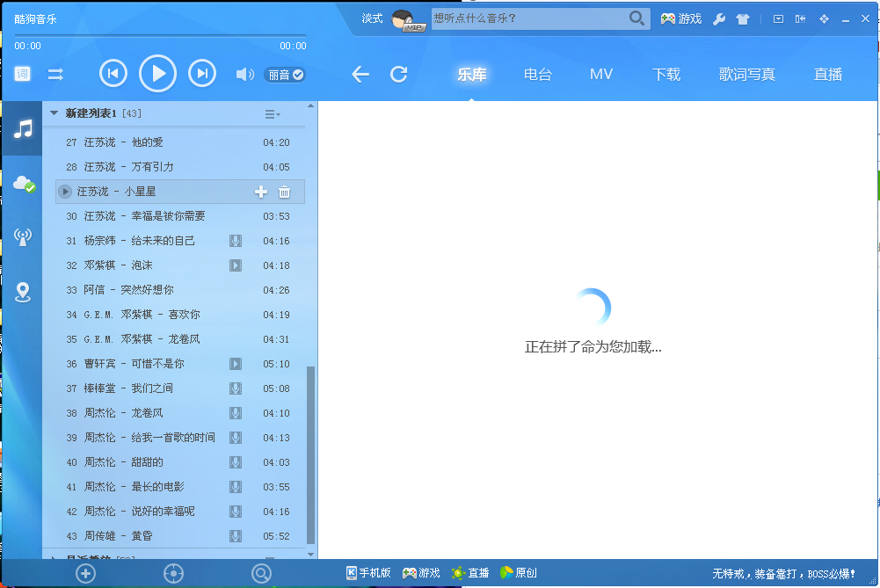Open the 下载 tab
Viewport: 880px width, 588px height.
pyautogui.click(x=666, y=74)
